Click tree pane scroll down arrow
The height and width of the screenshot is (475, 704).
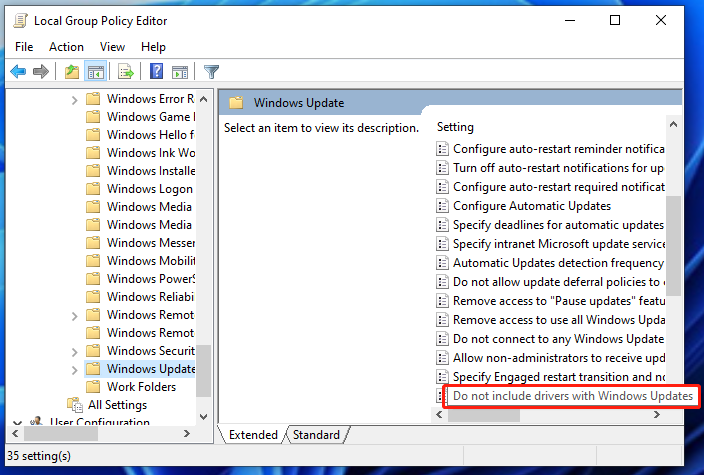203,417
